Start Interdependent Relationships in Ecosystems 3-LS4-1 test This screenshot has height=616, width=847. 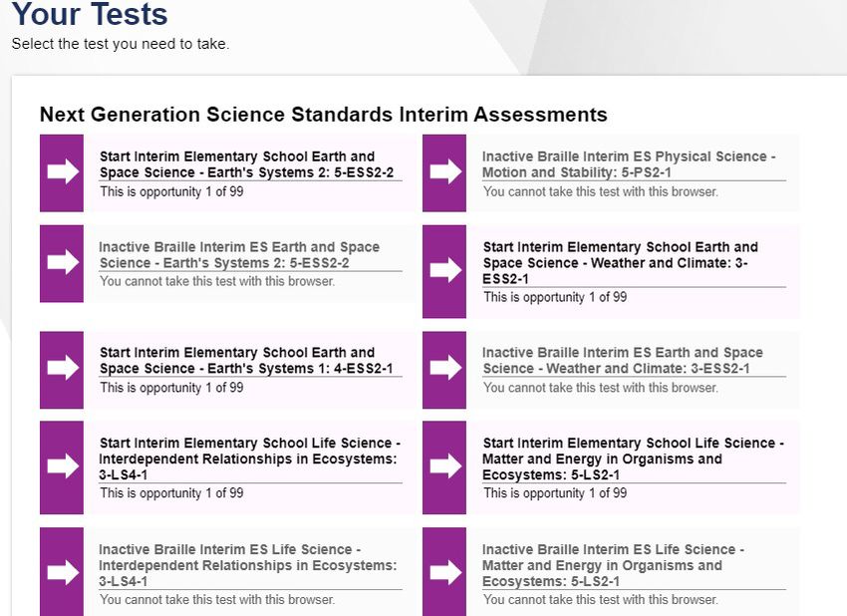[249, 459]
